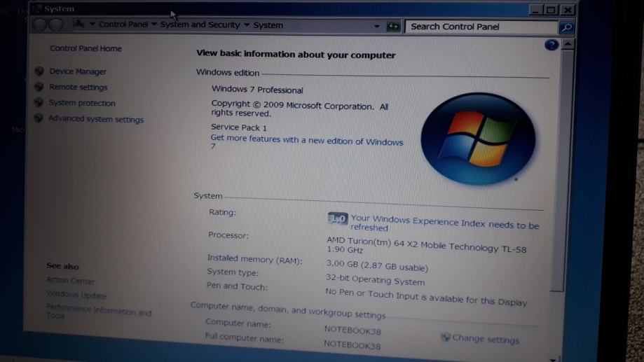The width and height of the screenshot is (644, 362).
Task: Click the search magnifier icon
Action: (566, 27)
